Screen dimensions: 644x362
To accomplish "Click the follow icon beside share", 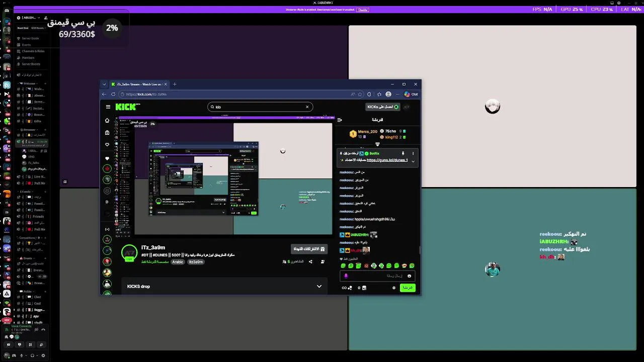I will [x=323, y=261].
